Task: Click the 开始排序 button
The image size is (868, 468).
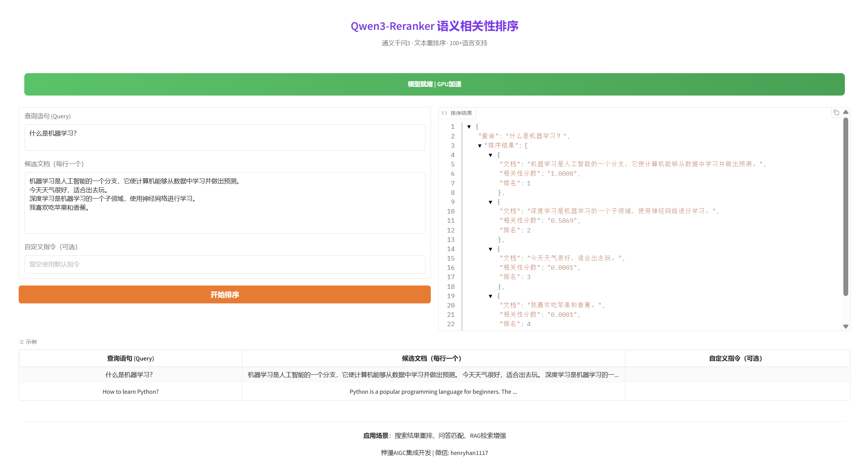Action: tap(225, 294)
